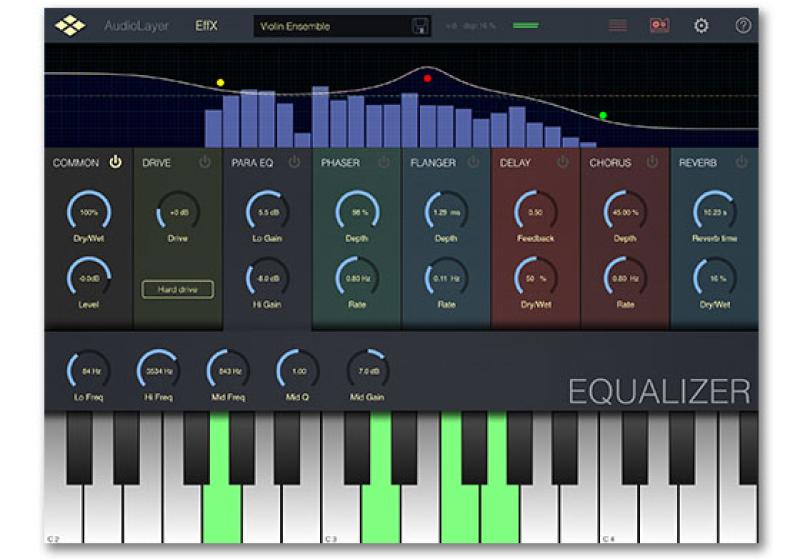Select the PHASER panel label
Viewport: 800px width, 560px height.
point(340,163)
